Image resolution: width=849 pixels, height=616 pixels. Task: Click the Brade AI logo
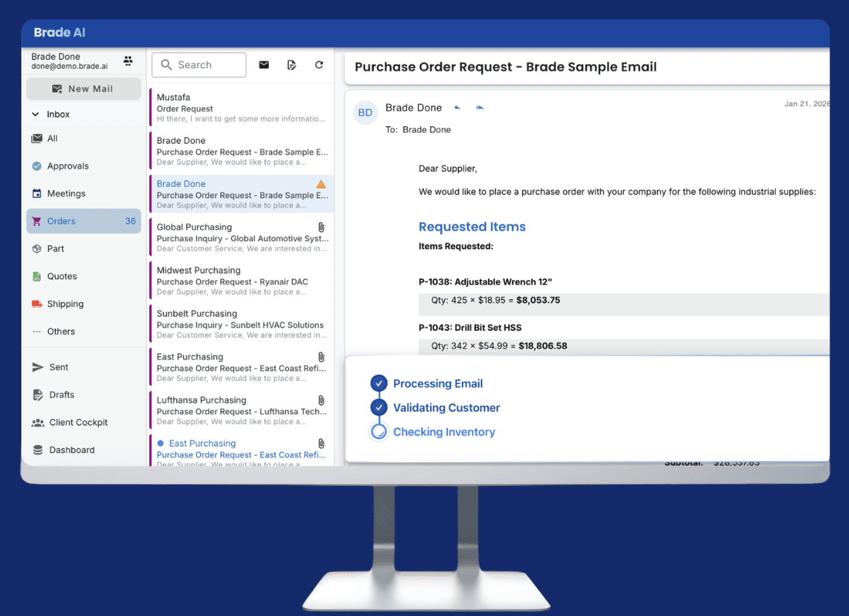point(59,32)
